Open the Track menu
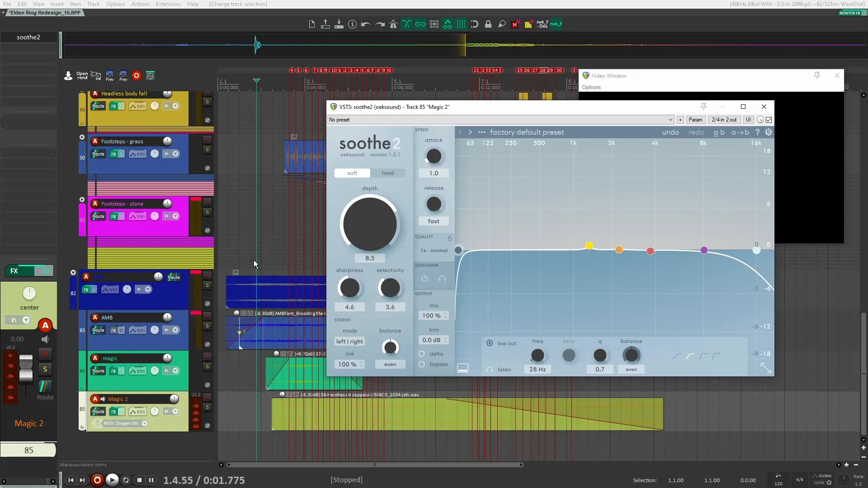Screen dimensions: 868x488 click(x=93, y=4)
